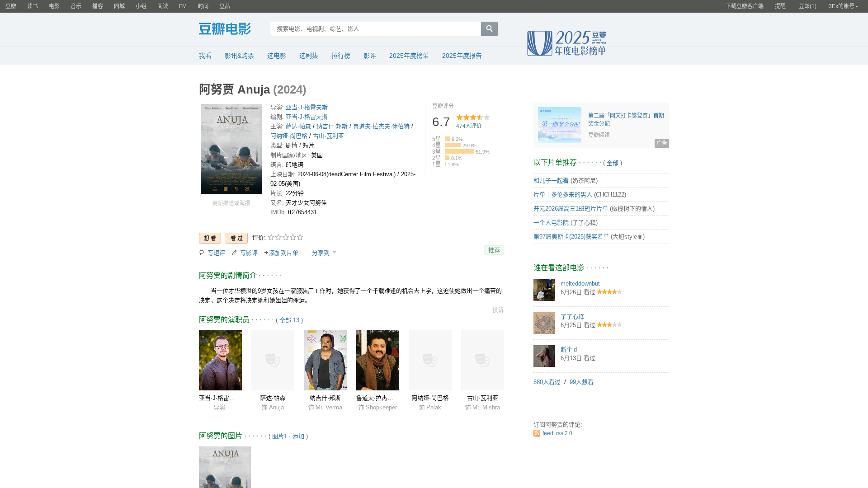Open 鲁道夫·拉杰夫 Shopkeeper cast photo

pos(377,361)
